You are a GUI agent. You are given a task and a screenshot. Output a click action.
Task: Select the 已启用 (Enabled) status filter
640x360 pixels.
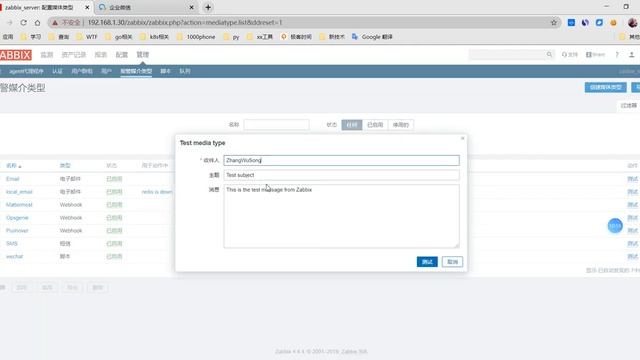coord(375,124)
